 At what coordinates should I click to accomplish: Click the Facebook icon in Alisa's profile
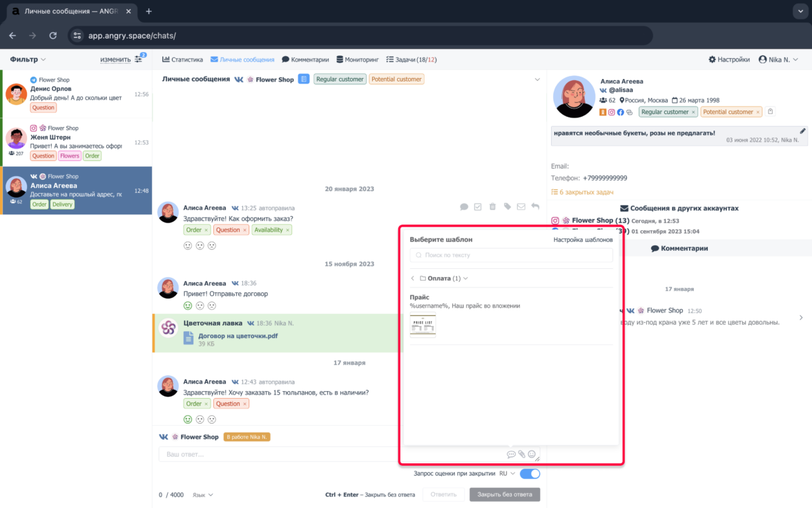620,112
